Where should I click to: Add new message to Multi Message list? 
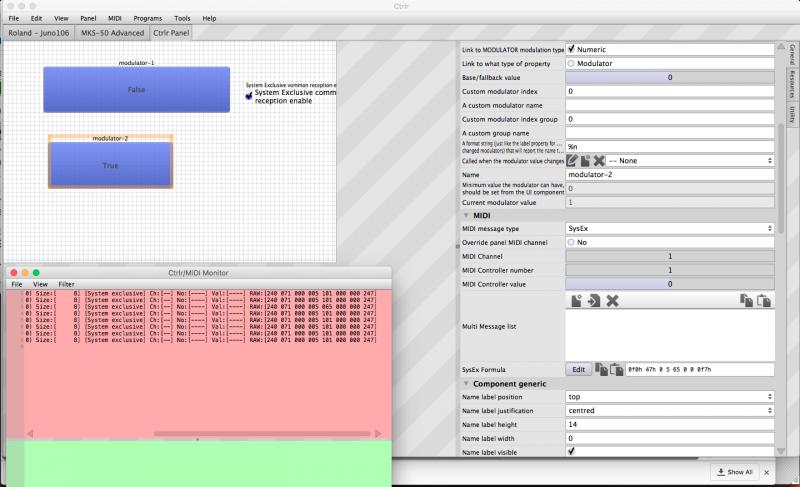pyautogui.click(x=576, y=301)
